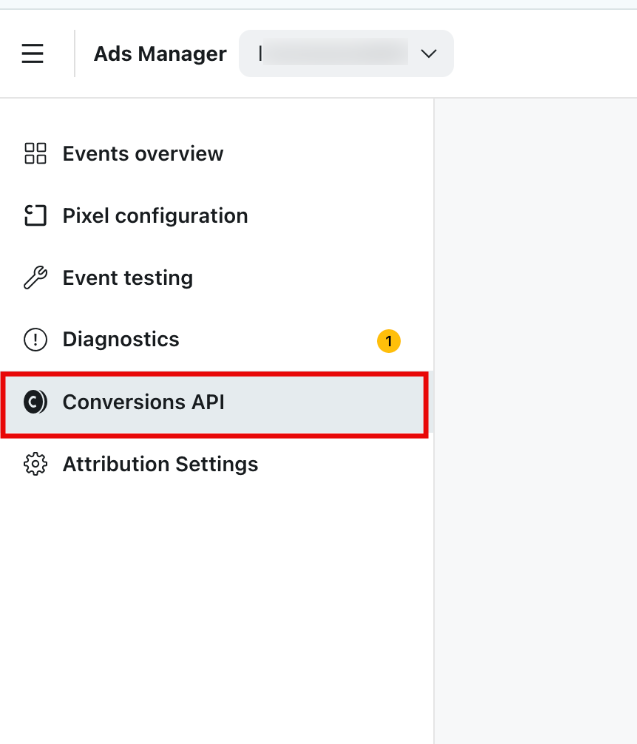Click the Diagnostics text label
Screen dimensions: 637x744
click(121, 339)
